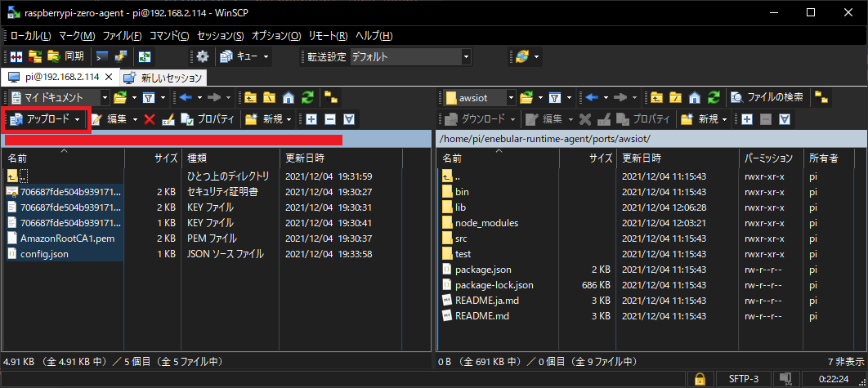Select package-lock.json in remote panel
Screen dimensions: 868x388
(494, 285)
